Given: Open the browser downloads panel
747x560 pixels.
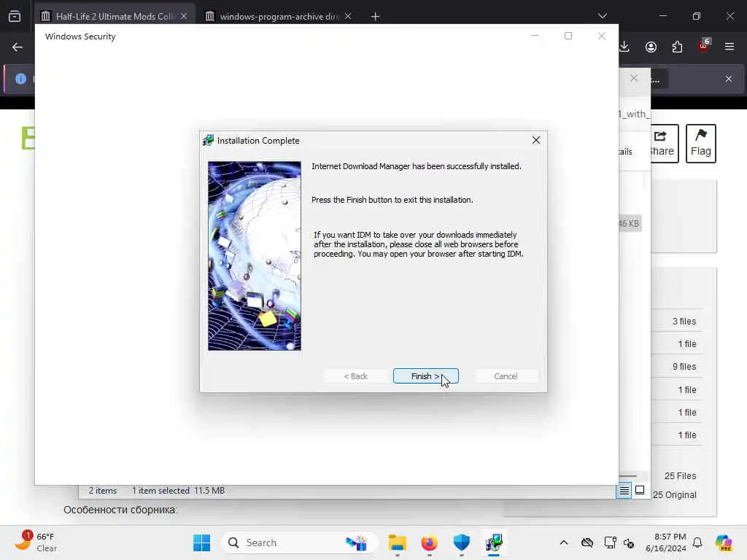Looking at the screenshot, I should 624,47.
